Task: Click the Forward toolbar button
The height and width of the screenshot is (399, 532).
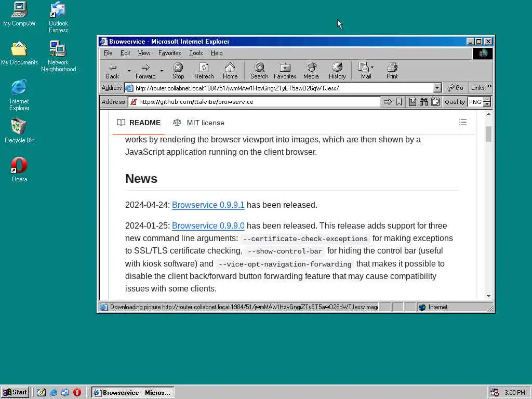Action: coord(145,71)
